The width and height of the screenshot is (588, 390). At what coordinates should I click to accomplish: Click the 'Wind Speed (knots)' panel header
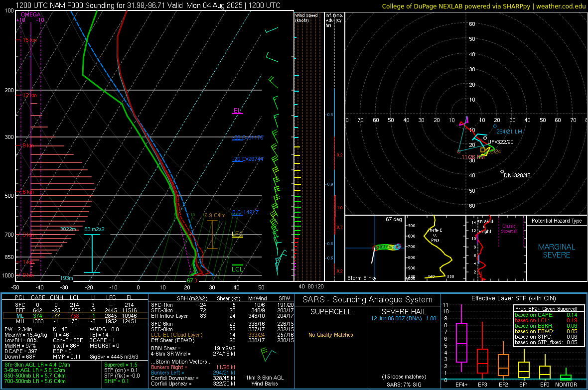click(x=306, y=17)
